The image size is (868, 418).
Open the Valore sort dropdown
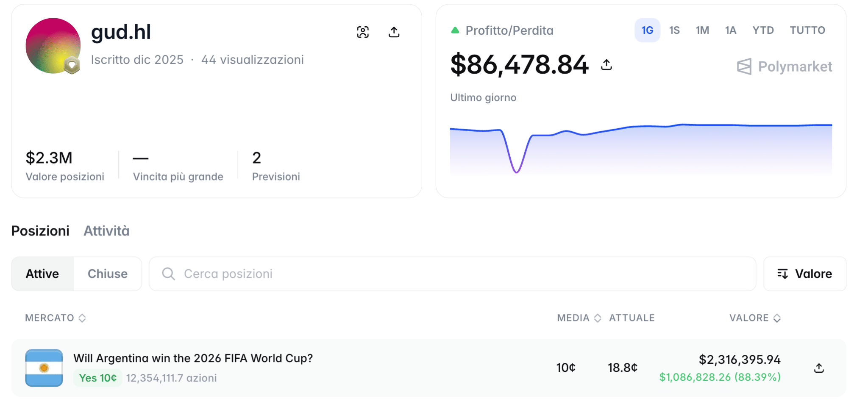click(805, 274)
